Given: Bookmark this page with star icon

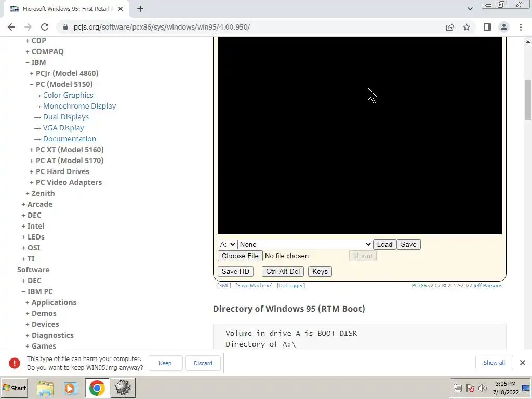Looking at the screenshot, I should (x=467, y=27).
